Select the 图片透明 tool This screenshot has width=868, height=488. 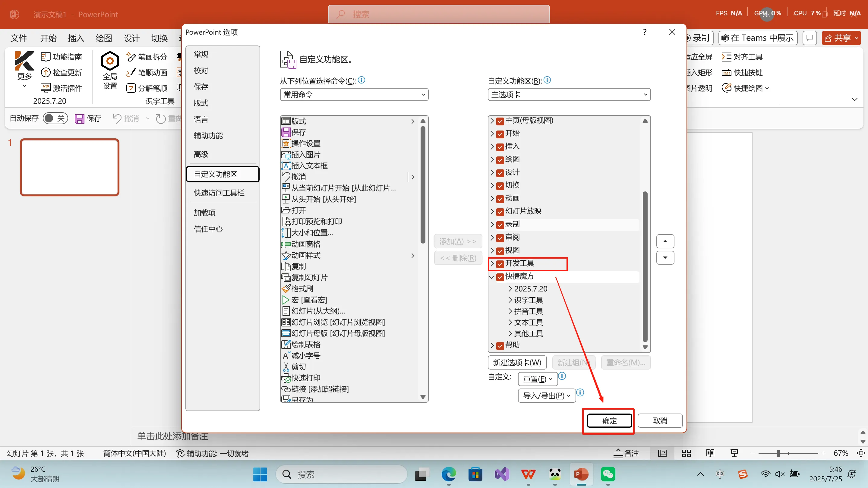(699, 88)
